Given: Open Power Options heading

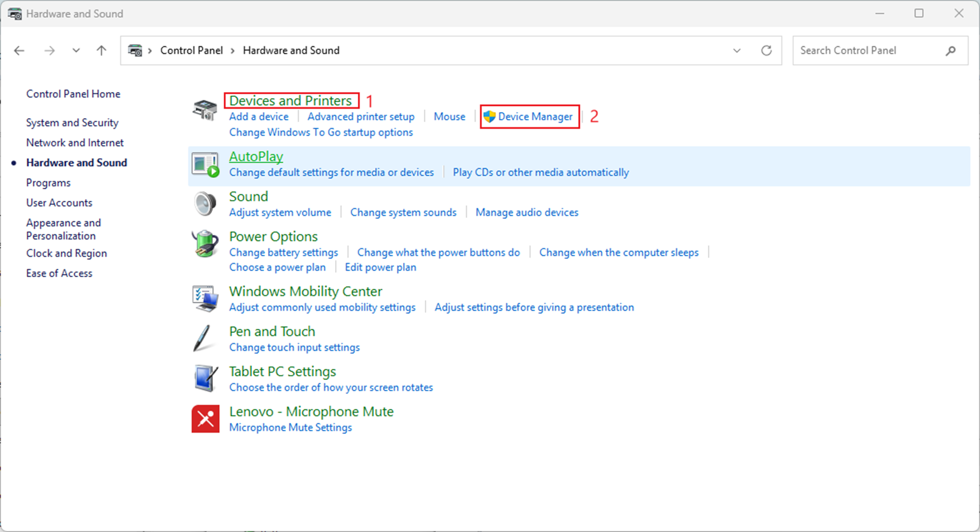Looking at the screenshot, I should pyautogui.click(x=273, y=236).
